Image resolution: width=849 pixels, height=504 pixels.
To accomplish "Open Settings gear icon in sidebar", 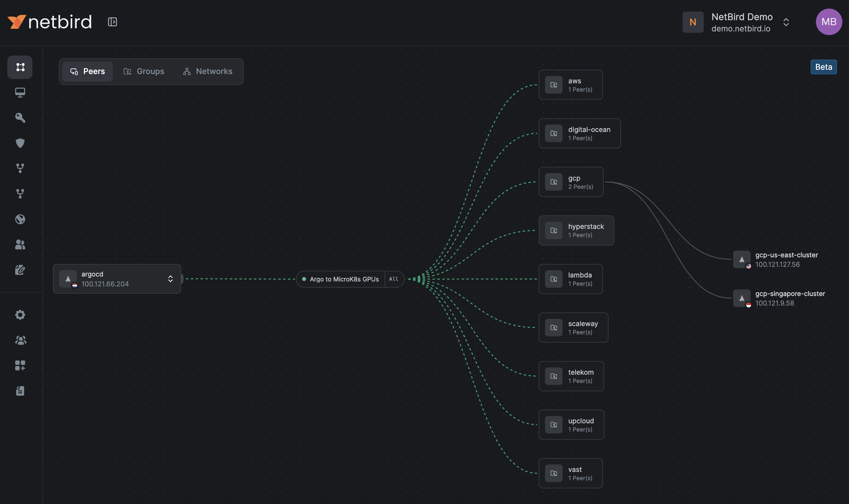I will tap(20, 315).
